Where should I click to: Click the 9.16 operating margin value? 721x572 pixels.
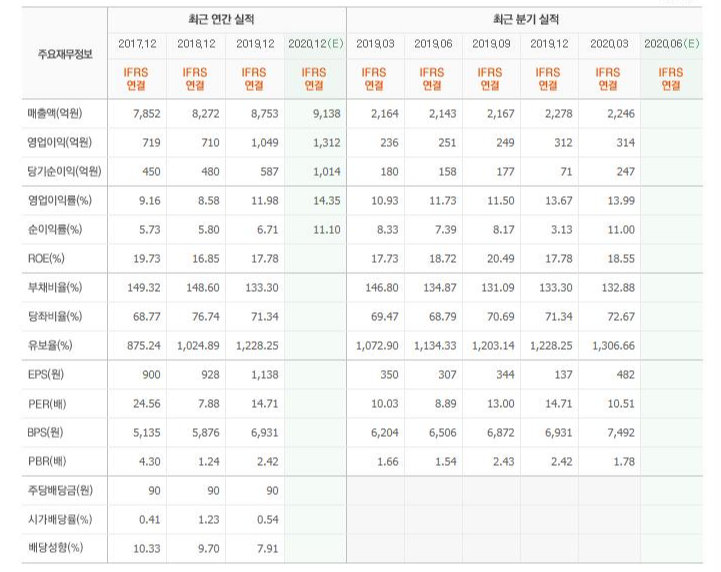coord(150,200)
